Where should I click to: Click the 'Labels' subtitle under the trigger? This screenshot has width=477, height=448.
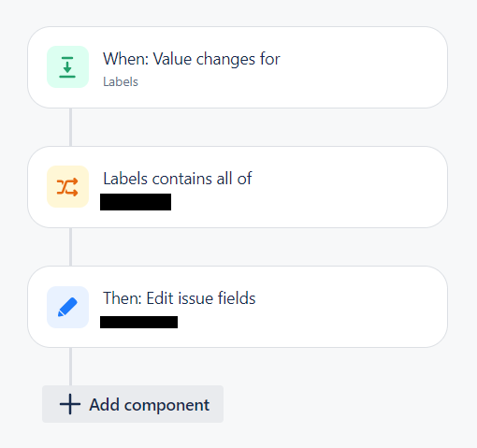point(121,81)
